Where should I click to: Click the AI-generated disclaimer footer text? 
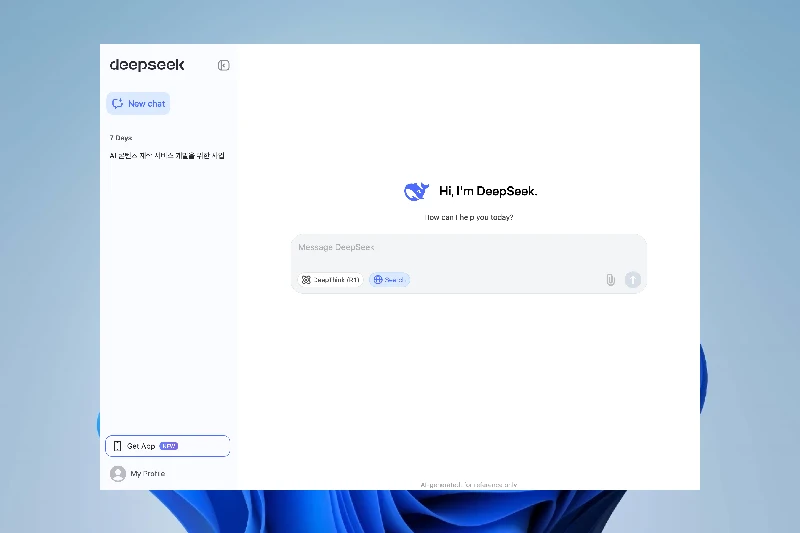pyautogui.click(x=468, y=485)
